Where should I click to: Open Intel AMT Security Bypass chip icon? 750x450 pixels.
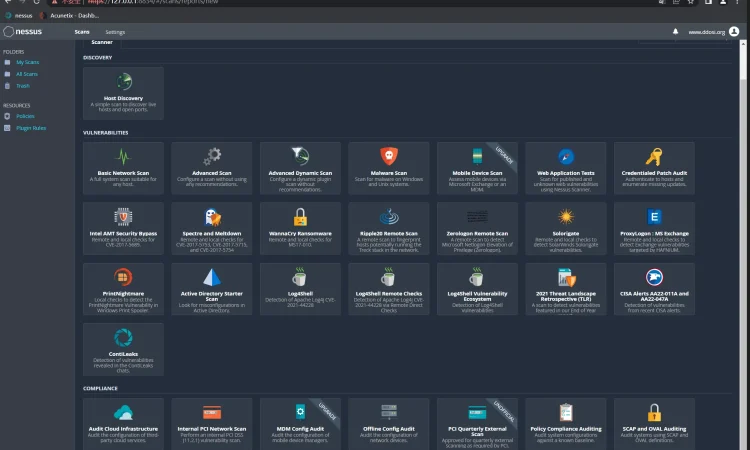pyautogui.click(x=123, y=217)
